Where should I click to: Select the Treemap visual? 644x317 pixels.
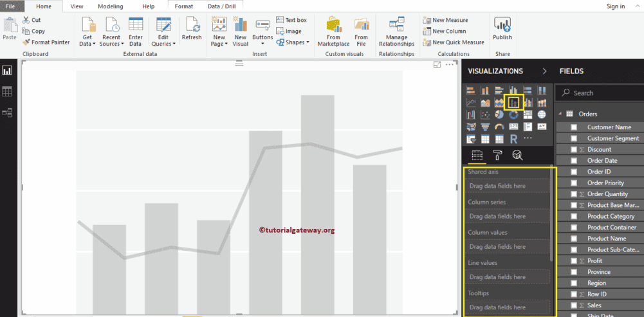pos(528,114)
